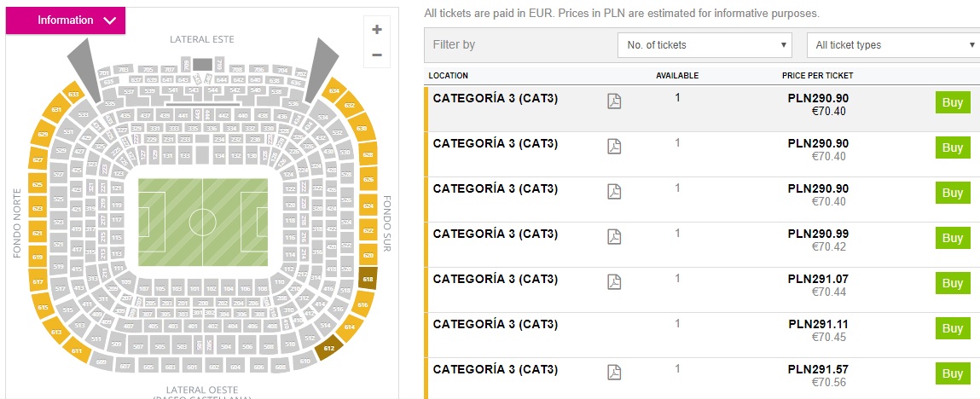Open the PDF icon for the €70.42 ticket
The width and height of the screenshot is (980, 399).
(614, 236)
